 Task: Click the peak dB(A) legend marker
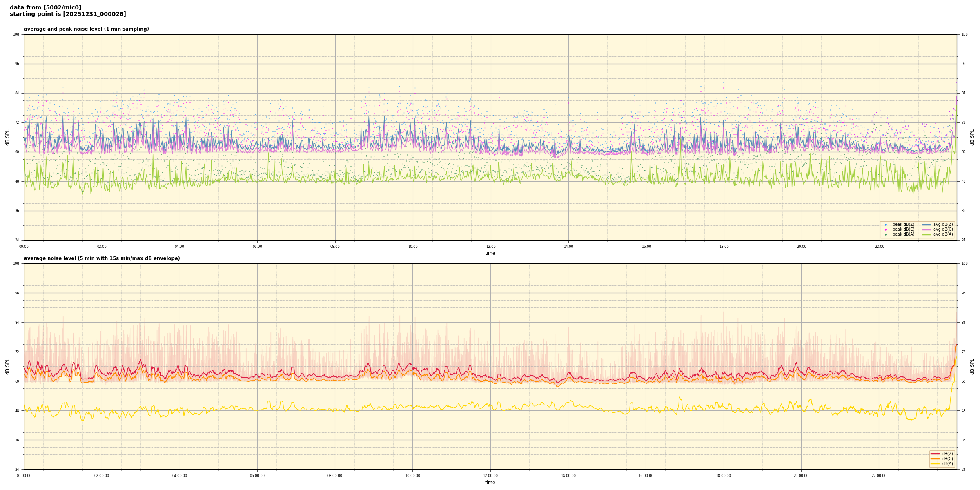[886, 234]
